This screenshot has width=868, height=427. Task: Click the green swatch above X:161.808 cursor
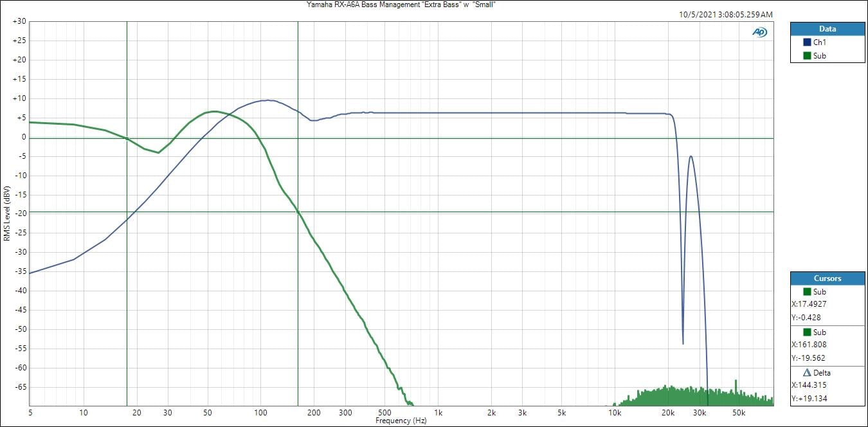tap(808, 332)
